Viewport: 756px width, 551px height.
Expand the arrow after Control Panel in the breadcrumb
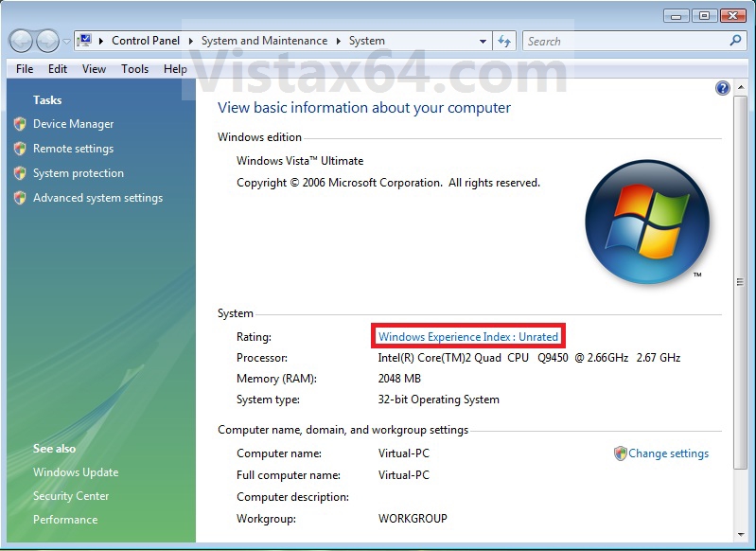(x=190, y=41)
